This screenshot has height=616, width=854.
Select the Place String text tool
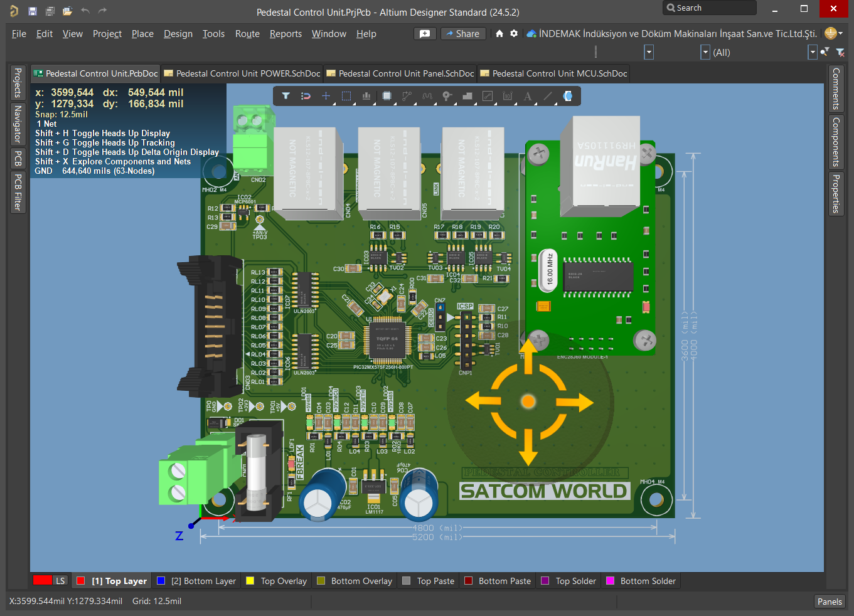tap(528, 96)
